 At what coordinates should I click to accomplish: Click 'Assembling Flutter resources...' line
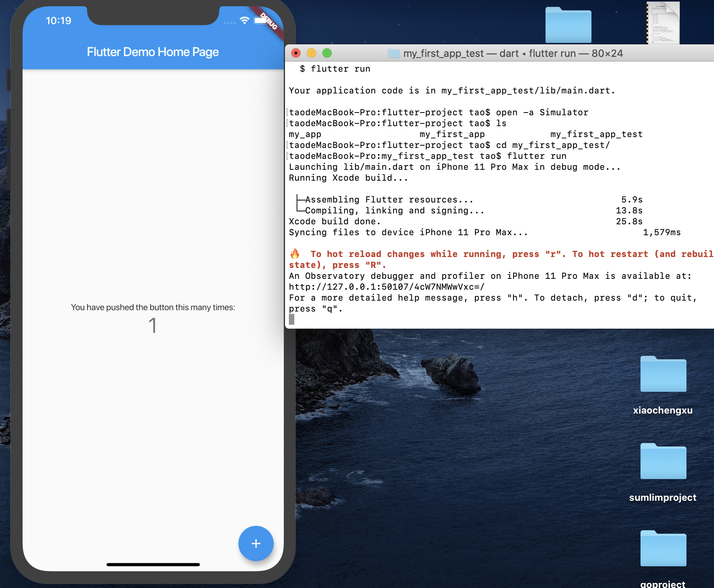click(x=389, y=200)
